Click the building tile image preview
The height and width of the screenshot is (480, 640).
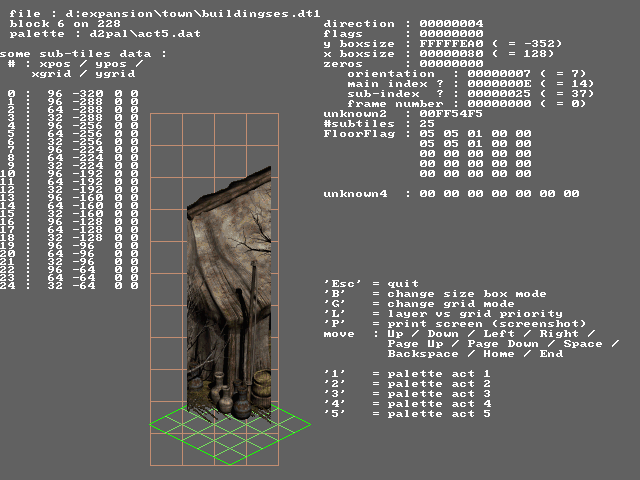(229, 294)
